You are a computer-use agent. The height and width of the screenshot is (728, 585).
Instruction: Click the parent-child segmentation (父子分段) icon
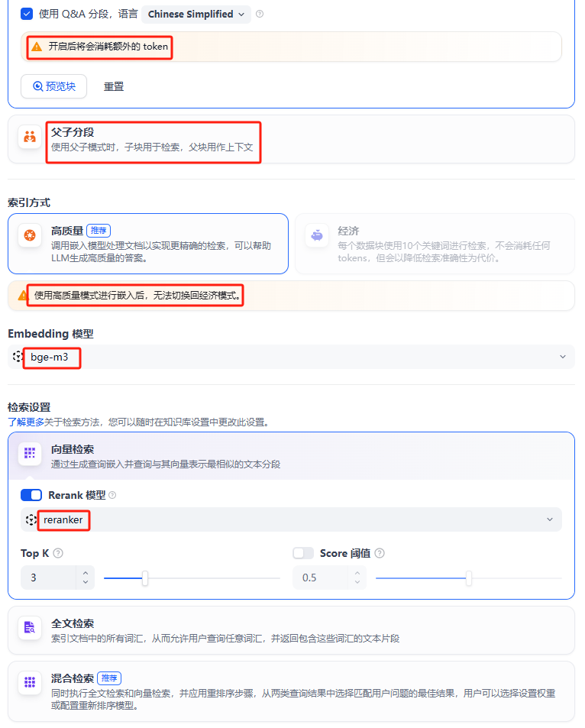tap(30, 138)
